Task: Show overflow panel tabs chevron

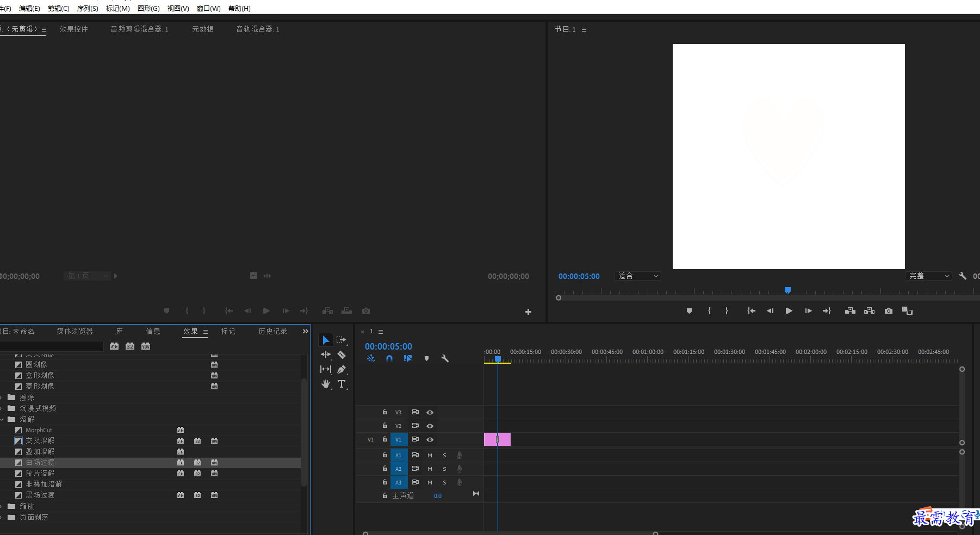Action: 305,331
